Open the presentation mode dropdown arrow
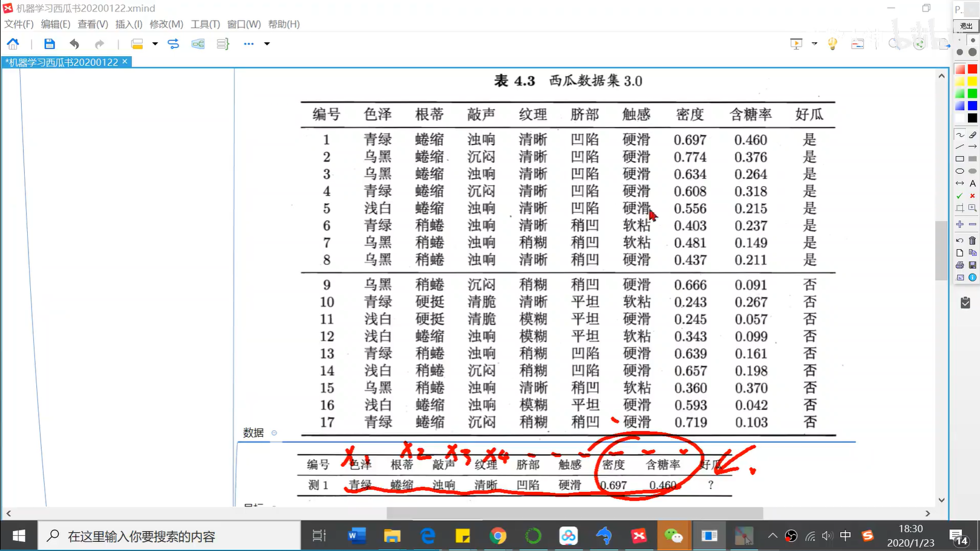 pyautogui.click(x=814, y=44)
